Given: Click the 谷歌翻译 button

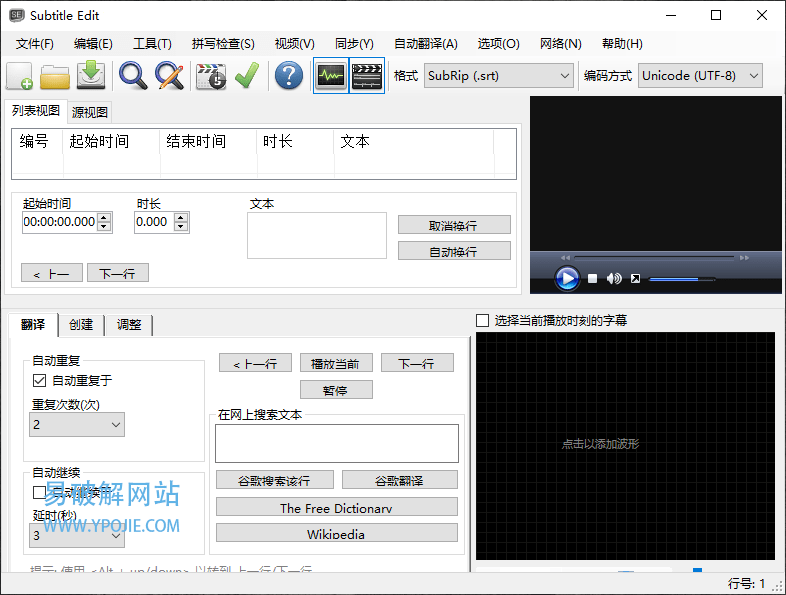Looking at the screenshot, I should point(400,480).
